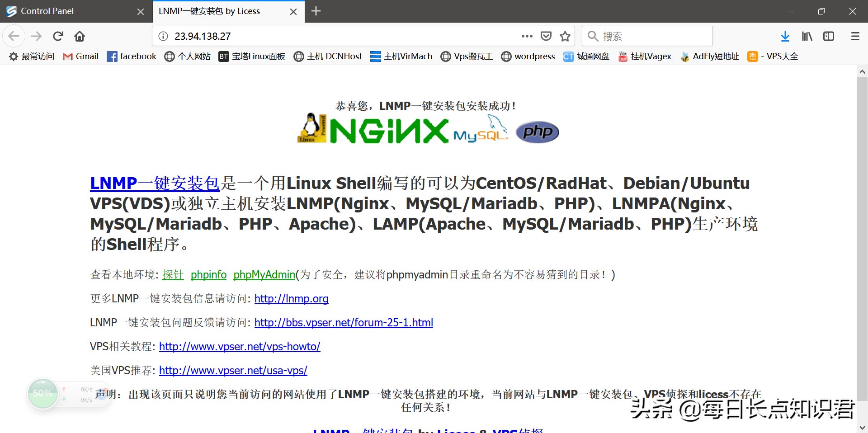
Task: Open the 探针 probe link
Action: pyautogui.click(x=173, y=274)
